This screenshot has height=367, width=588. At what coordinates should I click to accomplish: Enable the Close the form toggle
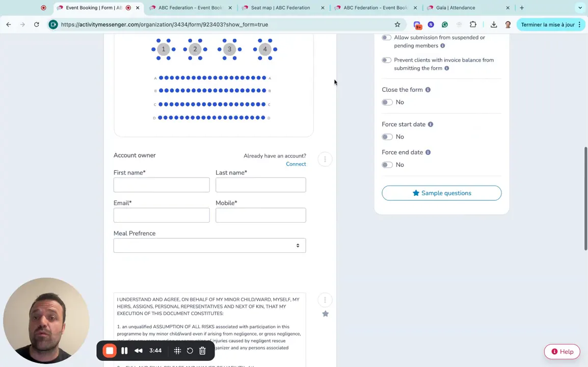387,102
